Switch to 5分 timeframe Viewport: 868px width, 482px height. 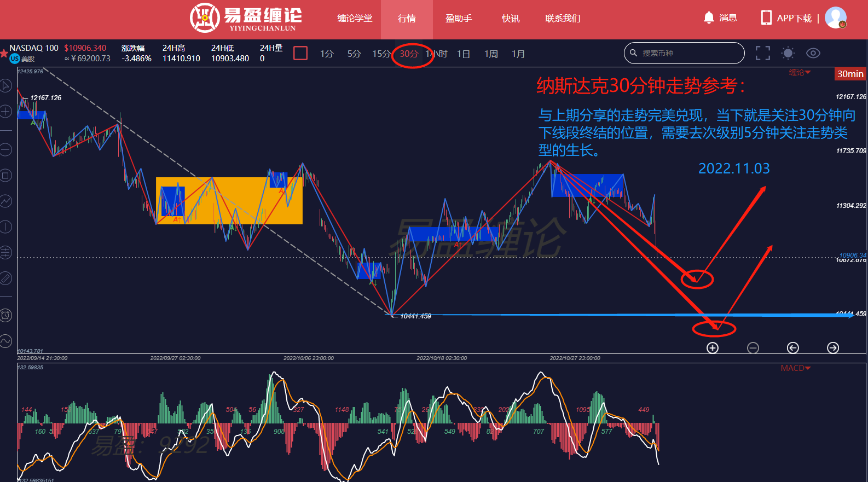click(354, 54)
